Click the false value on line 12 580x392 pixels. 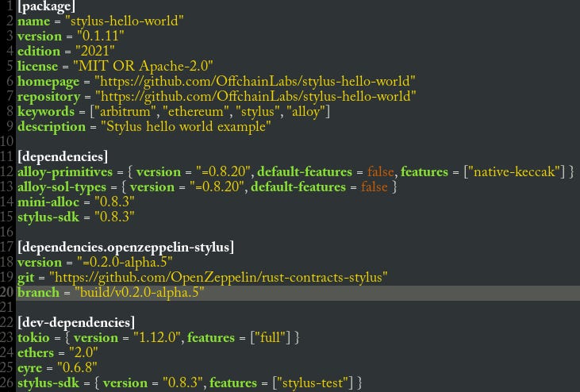(x=381, y=172)
